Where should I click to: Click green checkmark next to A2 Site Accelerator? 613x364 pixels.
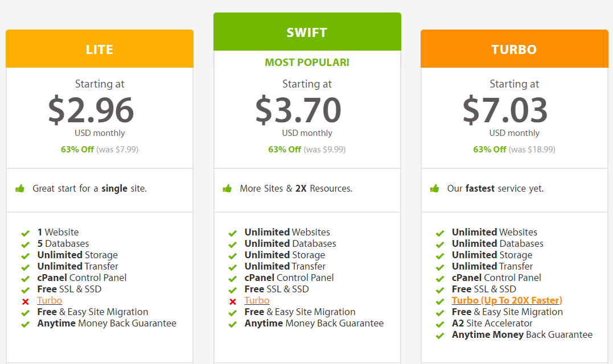coord(440,324)
